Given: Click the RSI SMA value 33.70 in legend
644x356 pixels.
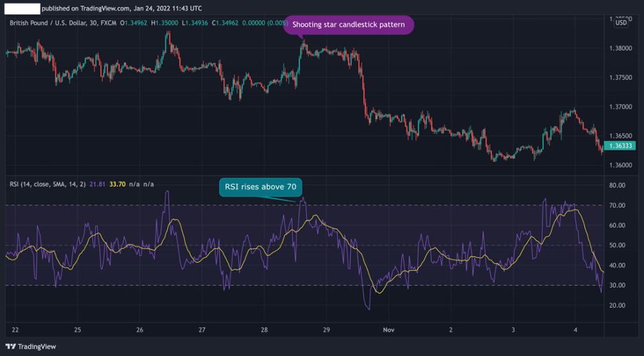Looking at the screenshot, I should (x=118, y=184).
